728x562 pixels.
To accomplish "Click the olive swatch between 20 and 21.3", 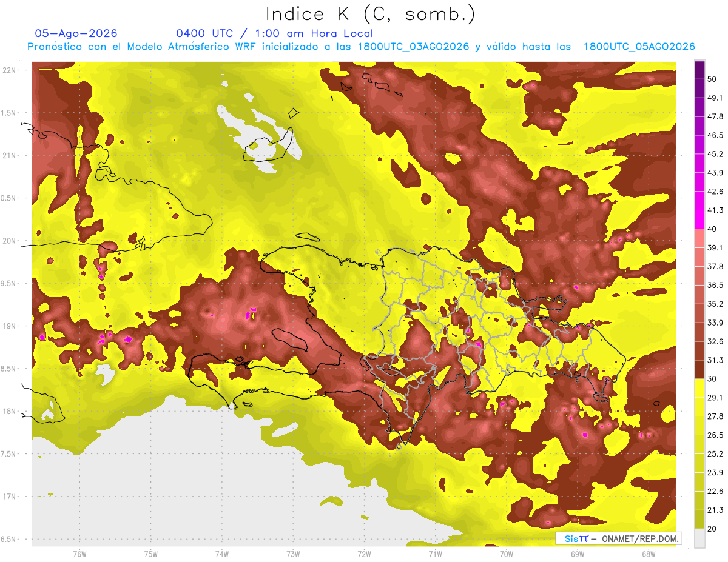I will (700, 519).
